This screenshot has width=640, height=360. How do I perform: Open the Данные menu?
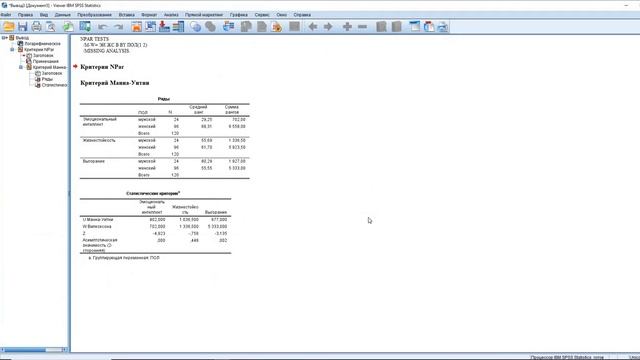(x=62, y=15)
